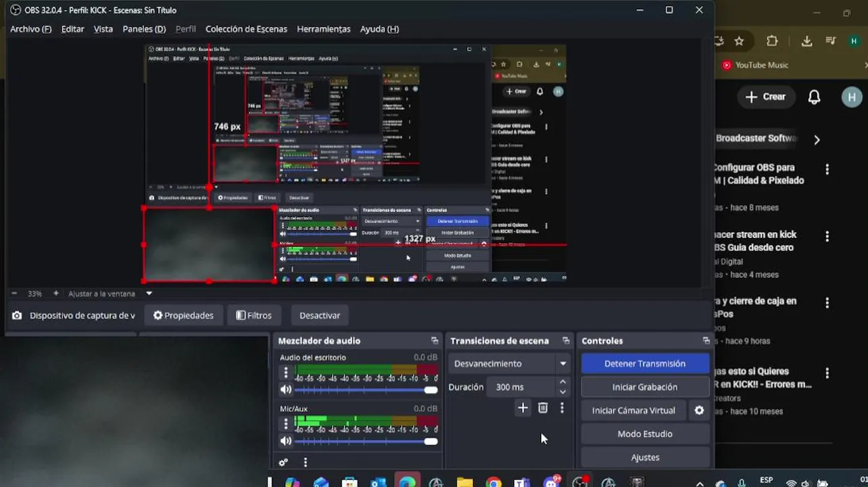Open OBS Studio taskbar icon

(580, 482)
